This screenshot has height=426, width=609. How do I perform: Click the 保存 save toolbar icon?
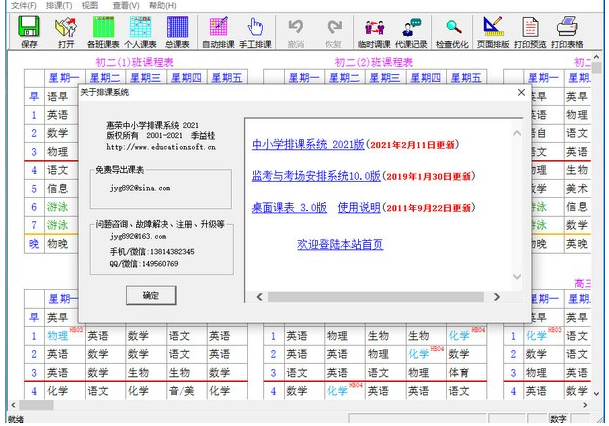(x=29, y=32)
